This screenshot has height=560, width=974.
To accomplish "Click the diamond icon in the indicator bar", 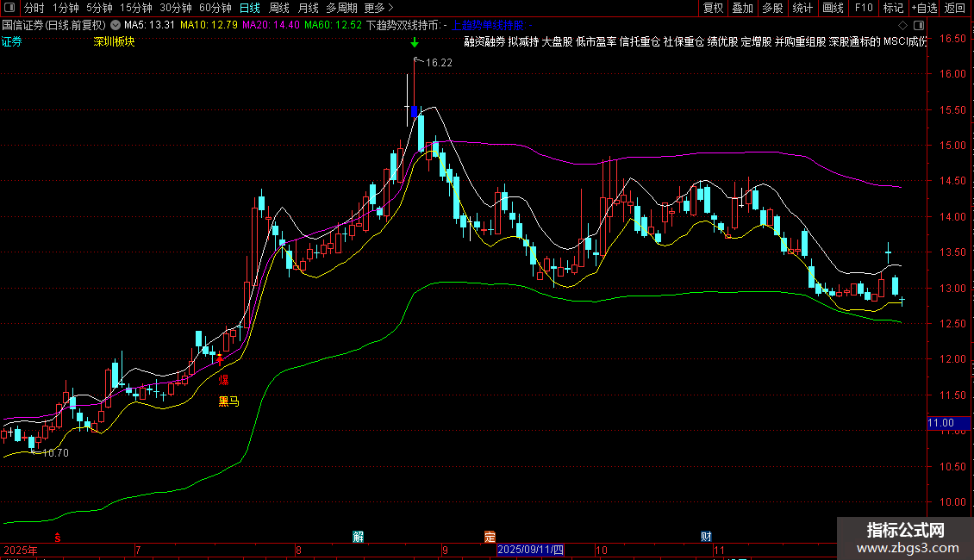I will (x=902, y=26).
